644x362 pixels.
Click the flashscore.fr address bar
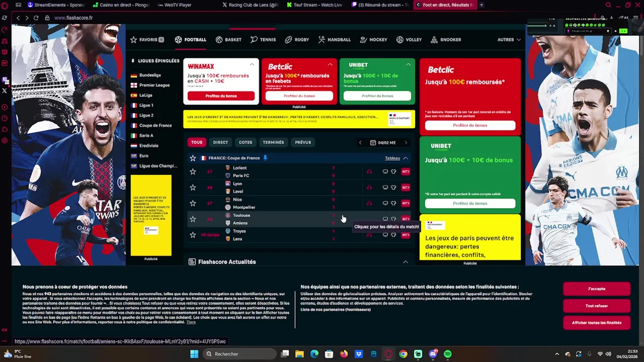(x=73, y=18)
